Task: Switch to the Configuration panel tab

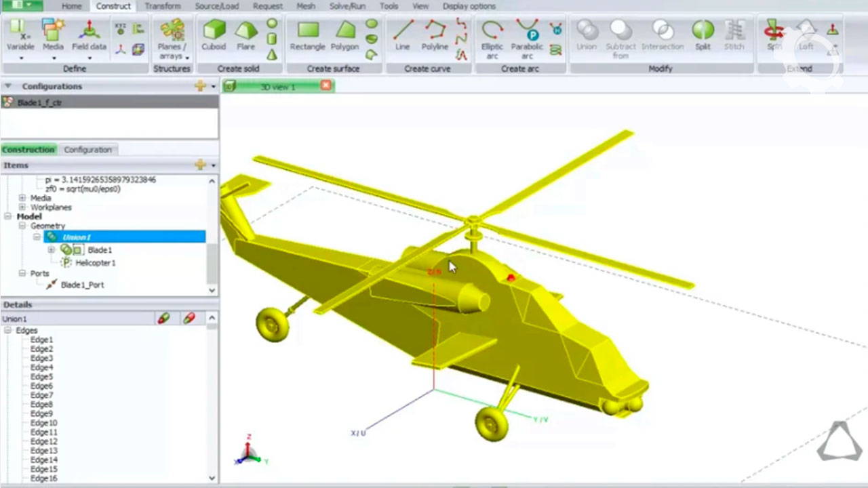Action: [87, 150]
